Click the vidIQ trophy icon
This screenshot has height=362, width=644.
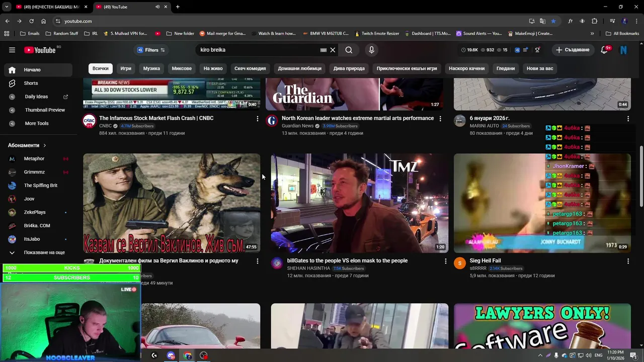(x=537, y=50)
